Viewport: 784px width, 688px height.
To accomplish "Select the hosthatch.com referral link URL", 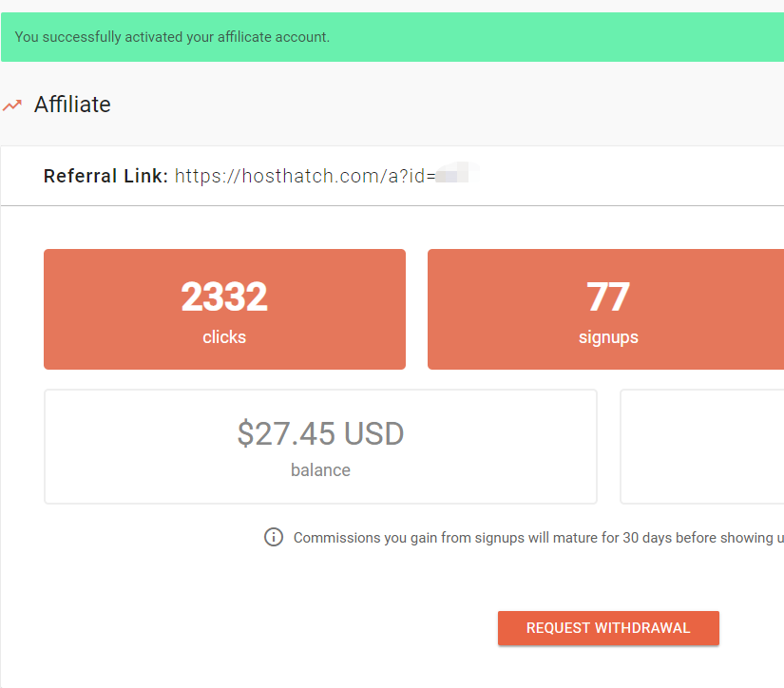I will coord(304,176).
